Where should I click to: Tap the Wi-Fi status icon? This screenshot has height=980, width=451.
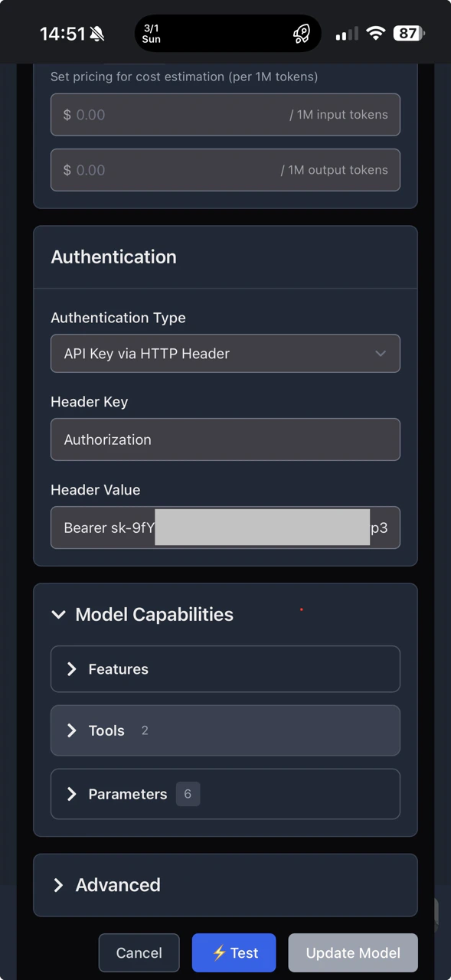(374, 33)
